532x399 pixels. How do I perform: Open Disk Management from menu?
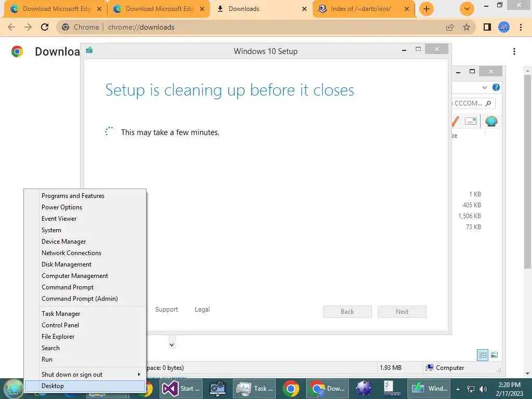click(x=85, y=264)
